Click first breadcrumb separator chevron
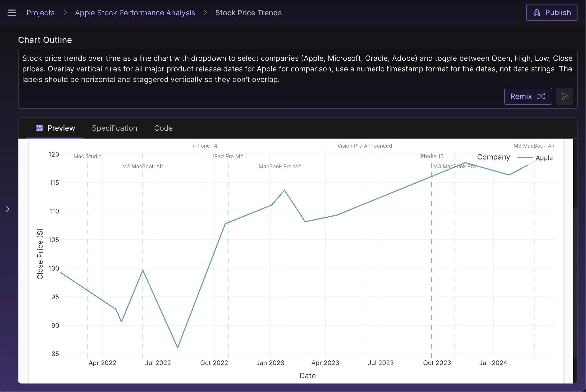Image resolution: width=586 pixels, height=392 pixels. click(65, 13)
